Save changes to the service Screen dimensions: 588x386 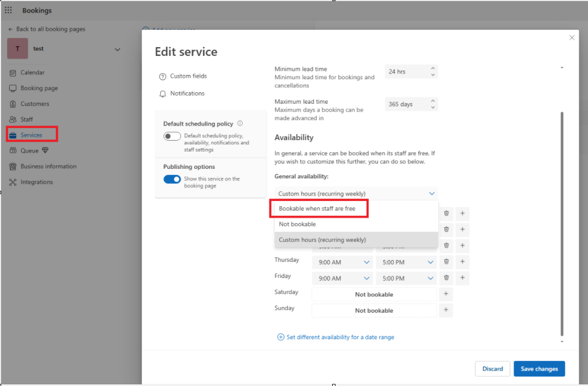tap(539, 369)
